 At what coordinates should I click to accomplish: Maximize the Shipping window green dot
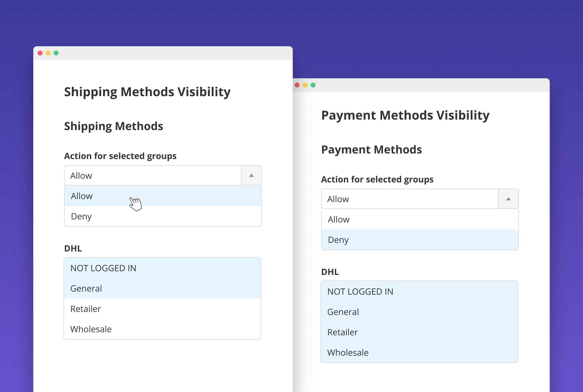pos(56,53)
